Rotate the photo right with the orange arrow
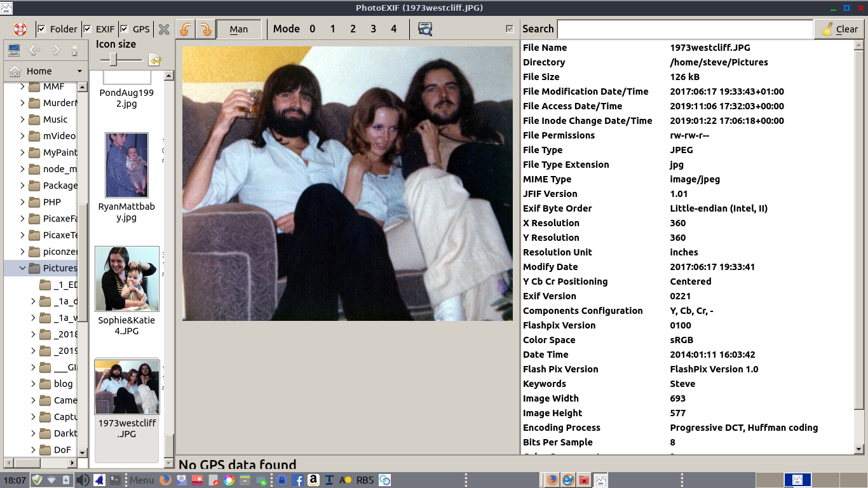 coord(205,29)
